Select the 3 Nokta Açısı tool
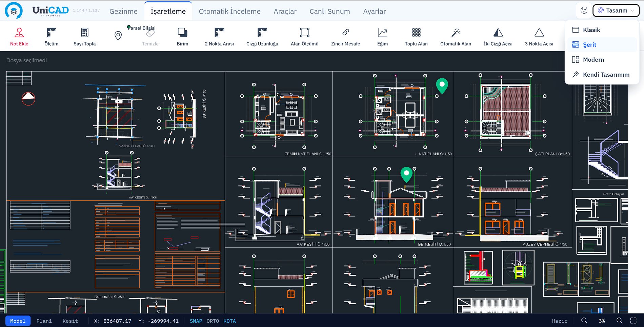Screen dimensions: 644x327 click(539, 37)
